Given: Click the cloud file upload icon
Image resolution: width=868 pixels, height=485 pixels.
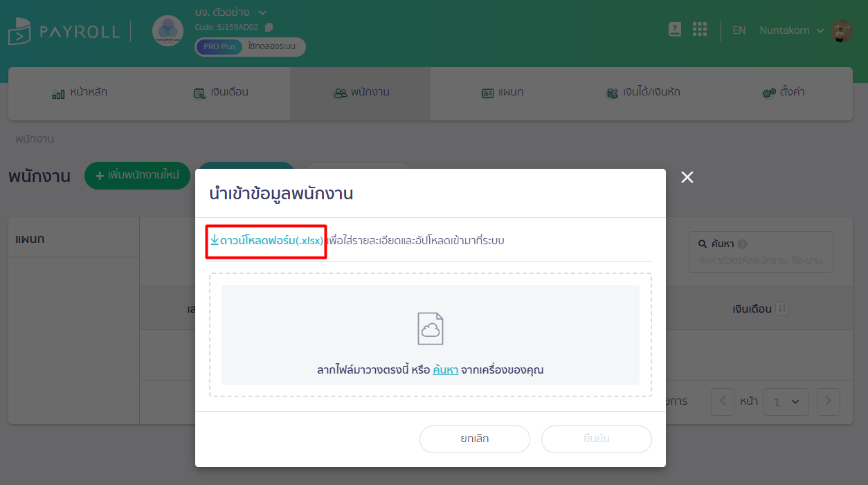Looking at the screenshot, I should coord(431,329).
